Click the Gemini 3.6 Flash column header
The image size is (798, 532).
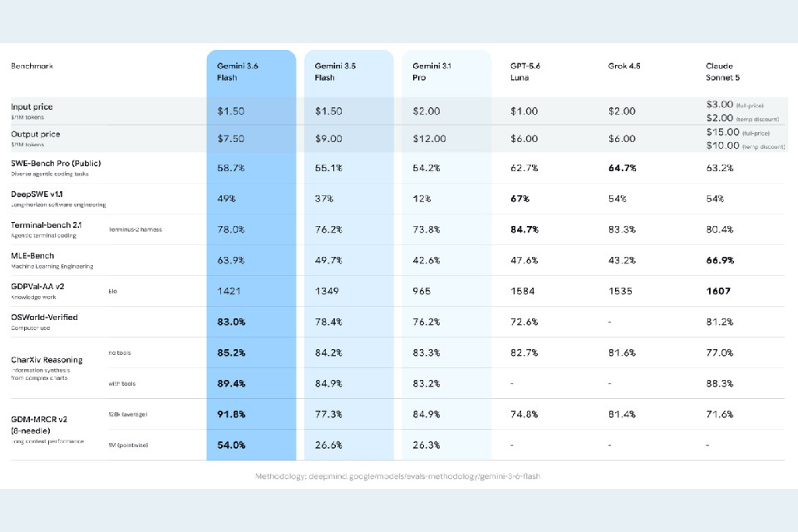pos(238,71)
